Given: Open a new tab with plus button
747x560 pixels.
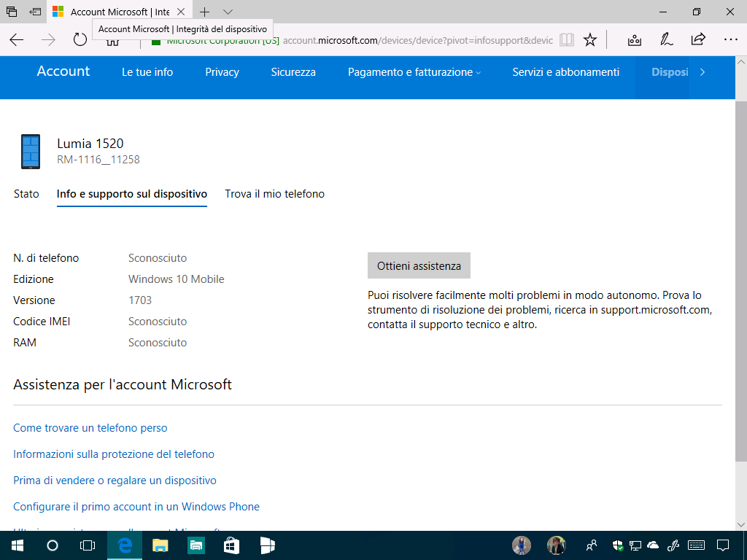Looking at the screenshot, I should pos(204,12).
